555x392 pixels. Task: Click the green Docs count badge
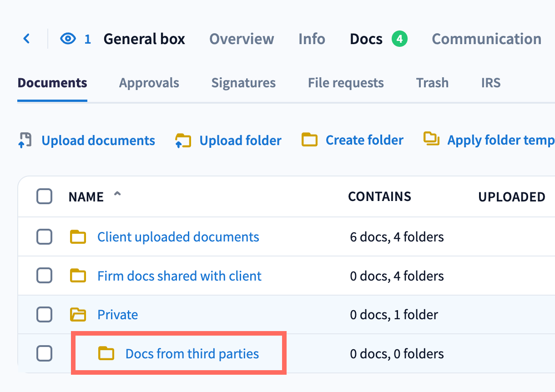click(x=399, y=39)
